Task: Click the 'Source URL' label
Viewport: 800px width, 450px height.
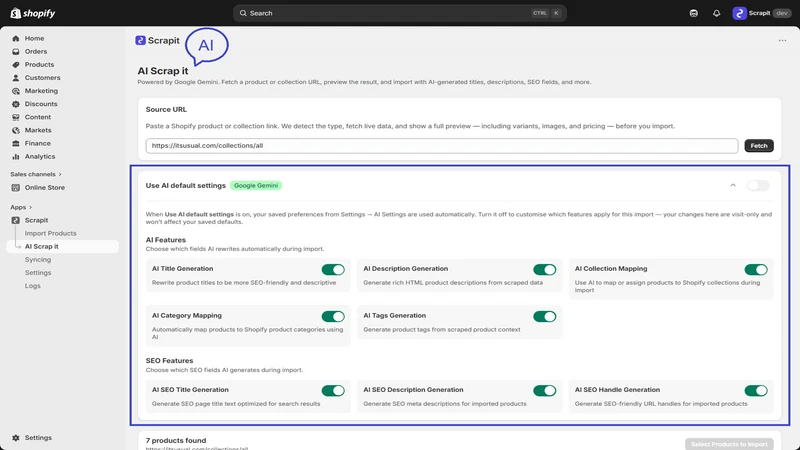Action: coord(166,110)
